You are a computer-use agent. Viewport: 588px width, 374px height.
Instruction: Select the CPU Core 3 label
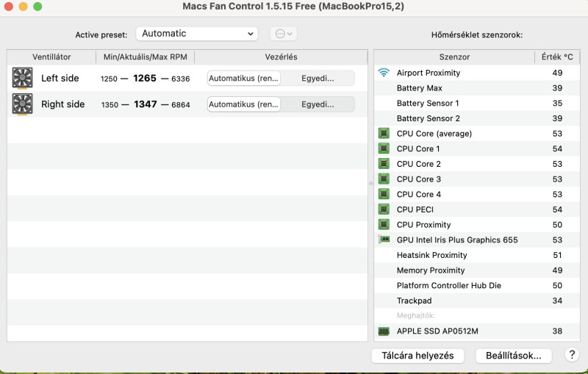pyautogui.click(x=418, y=179)
